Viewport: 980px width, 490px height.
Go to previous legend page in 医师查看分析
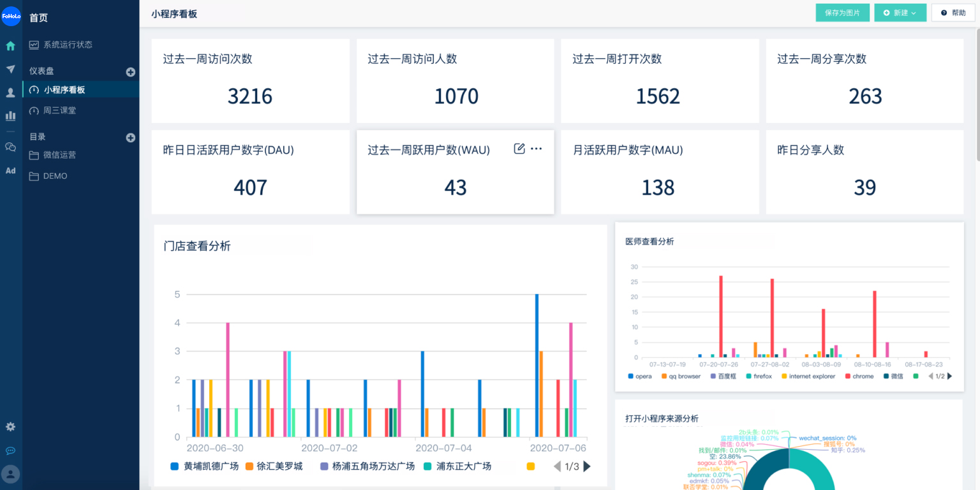point(930,376)
